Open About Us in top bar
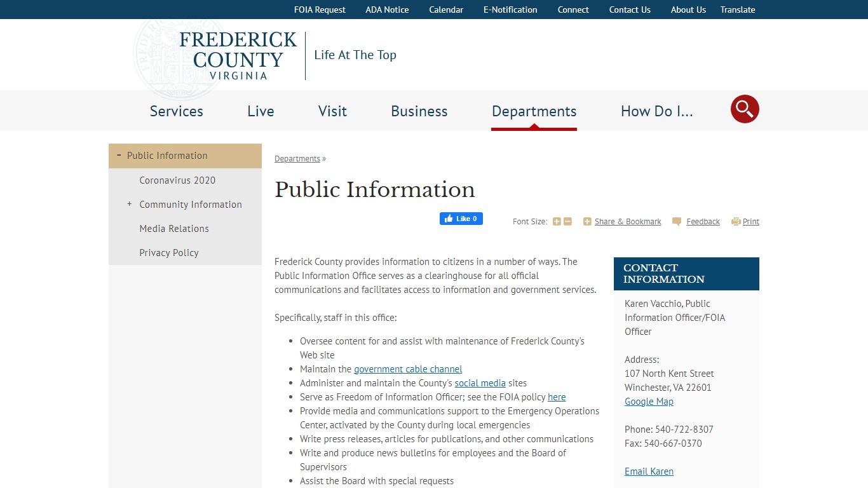Viewport: 868px width, 488px height. [688, 10]
